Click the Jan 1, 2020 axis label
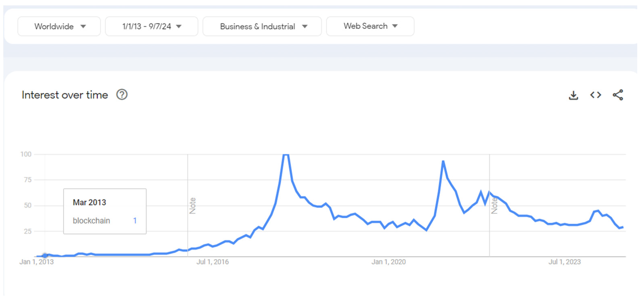644x302 pixels. click(388, 262)
